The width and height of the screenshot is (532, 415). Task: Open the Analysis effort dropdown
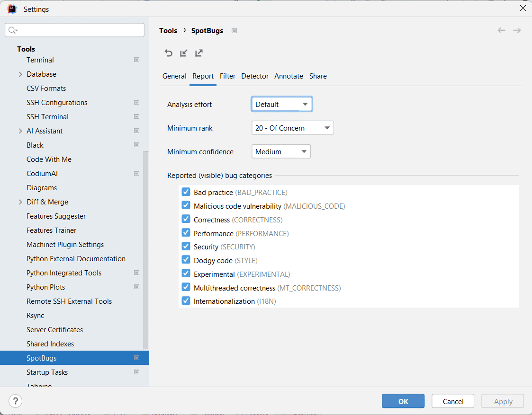tap(281, 104)
